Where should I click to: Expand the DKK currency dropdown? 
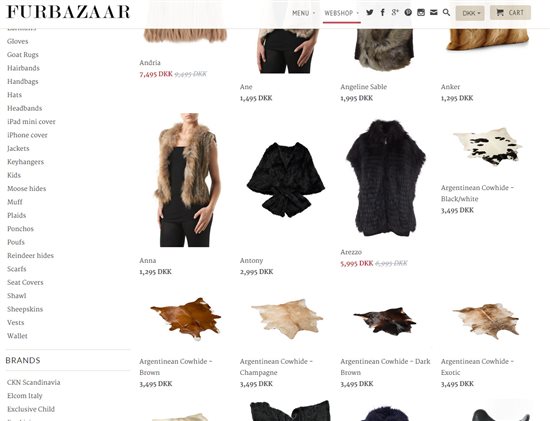470,13
